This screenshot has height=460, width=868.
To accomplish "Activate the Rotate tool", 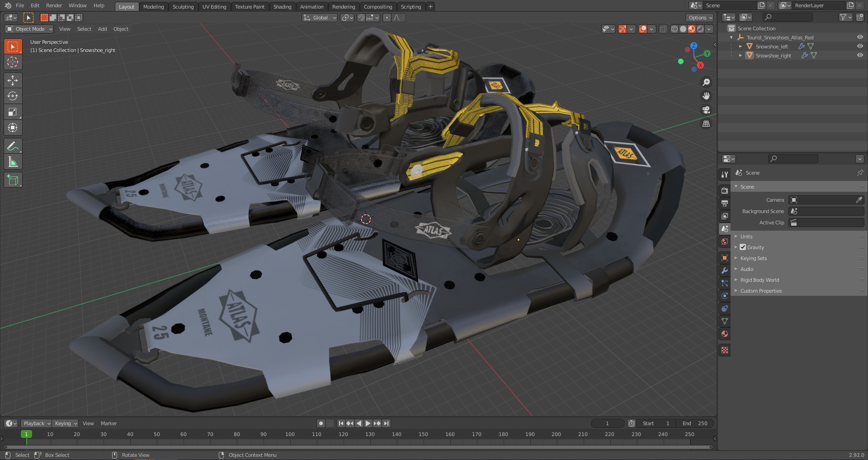I will (x=13, y=96).
